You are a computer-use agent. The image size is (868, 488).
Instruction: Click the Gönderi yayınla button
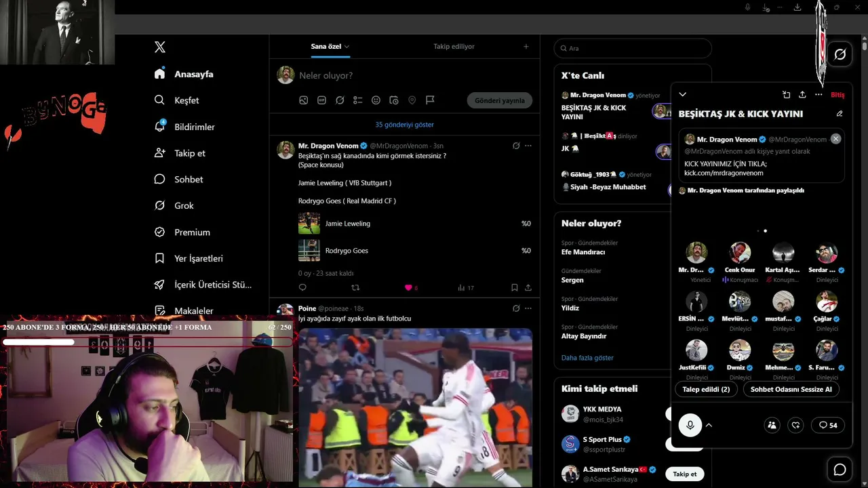(500, 100)
